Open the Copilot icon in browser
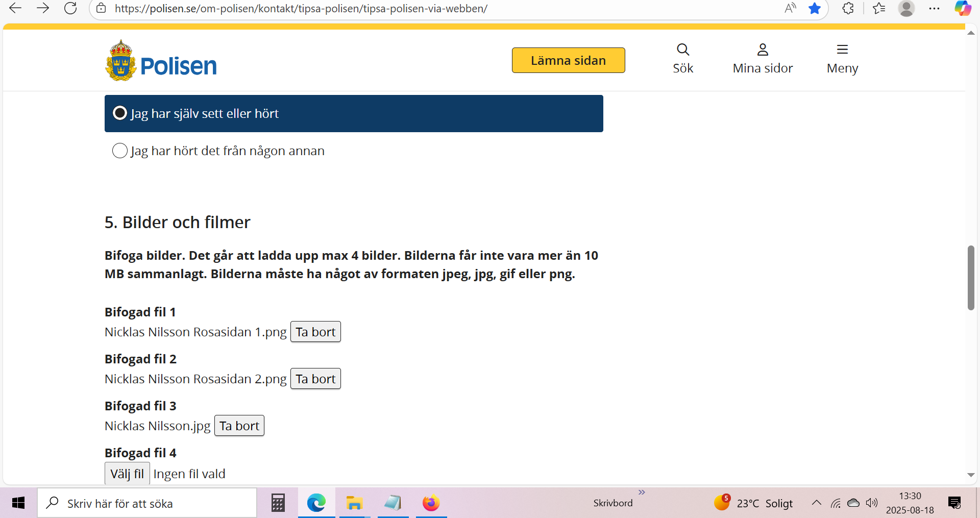This screenshot has height=518, width=980. point(963,8)
